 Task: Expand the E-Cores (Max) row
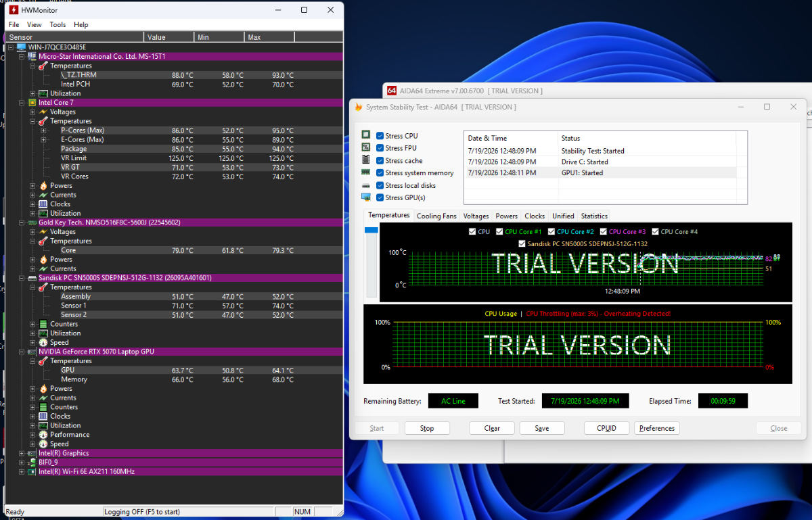point(43,140)
